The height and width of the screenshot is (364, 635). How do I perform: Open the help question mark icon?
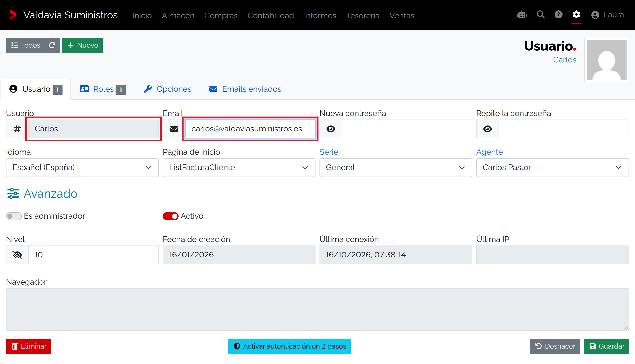558,14
